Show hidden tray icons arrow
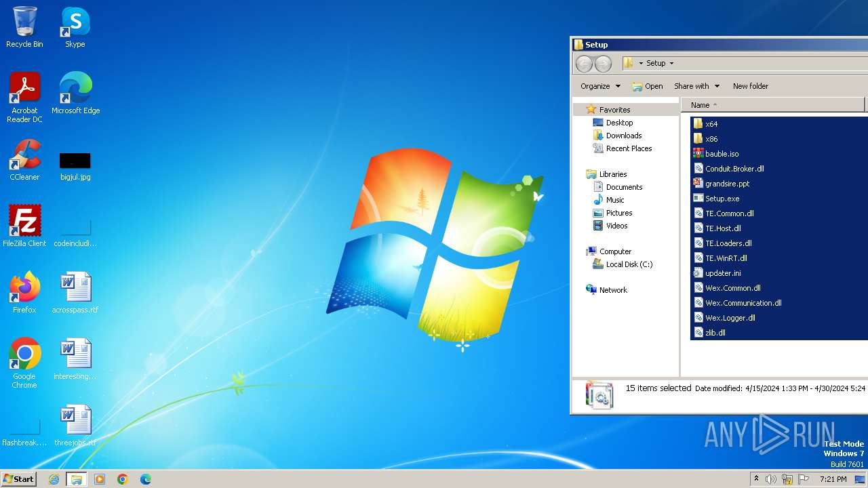 [x=756, y=479]
